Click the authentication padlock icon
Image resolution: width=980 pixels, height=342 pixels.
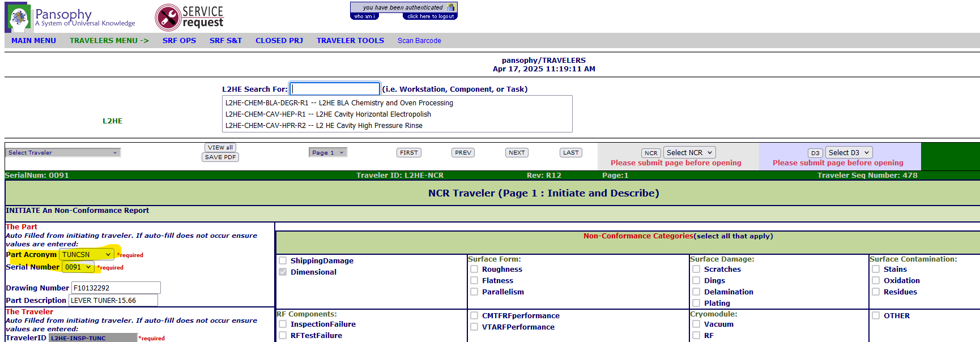(451, 7)
